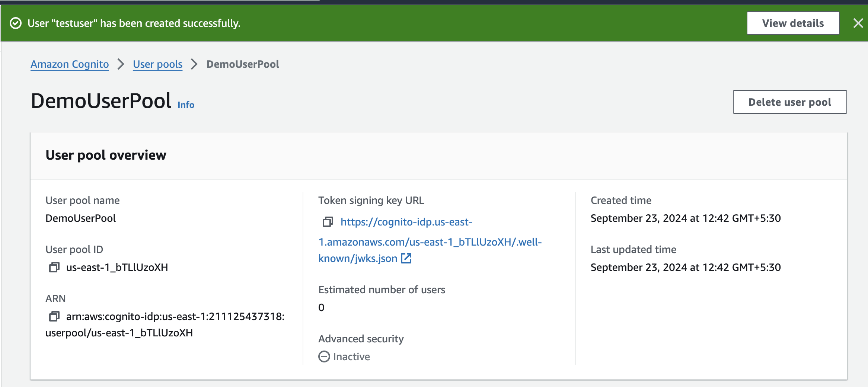
Task: Click the Inactive status icon
Action: point(324,356)
